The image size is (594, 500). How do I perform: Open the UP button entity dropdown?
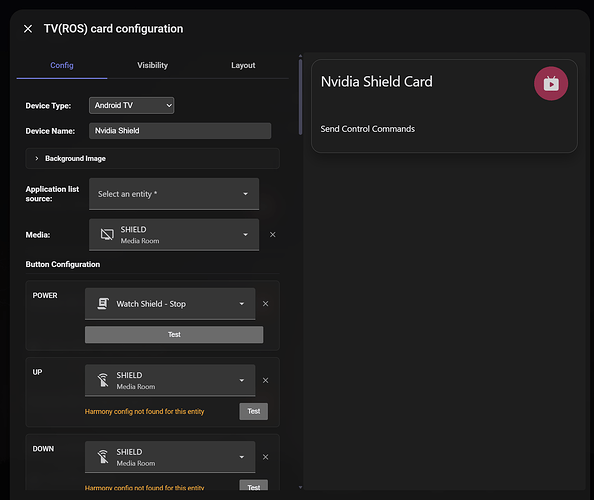coord(170,380)
